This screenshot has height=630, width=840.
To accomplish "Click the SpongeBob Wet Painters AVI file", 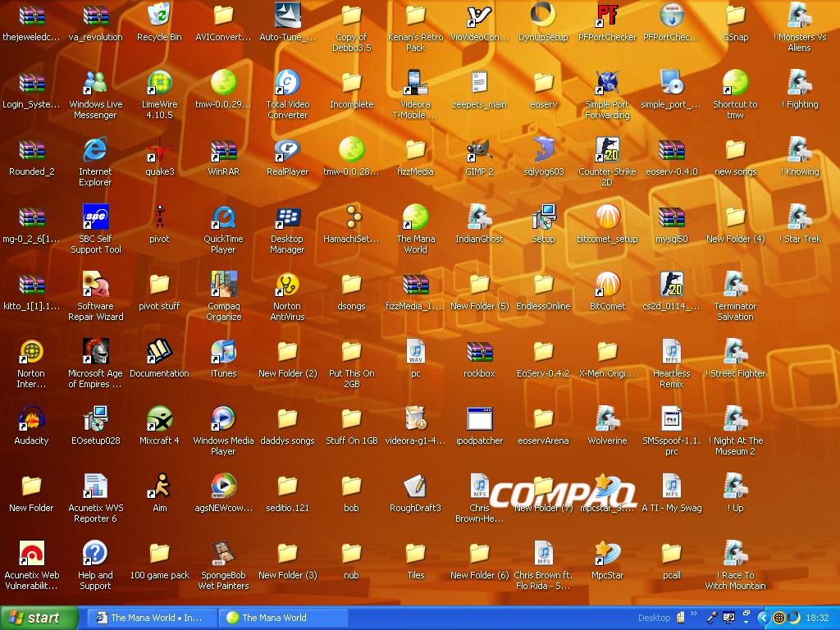I will click(x=223, y=553).
